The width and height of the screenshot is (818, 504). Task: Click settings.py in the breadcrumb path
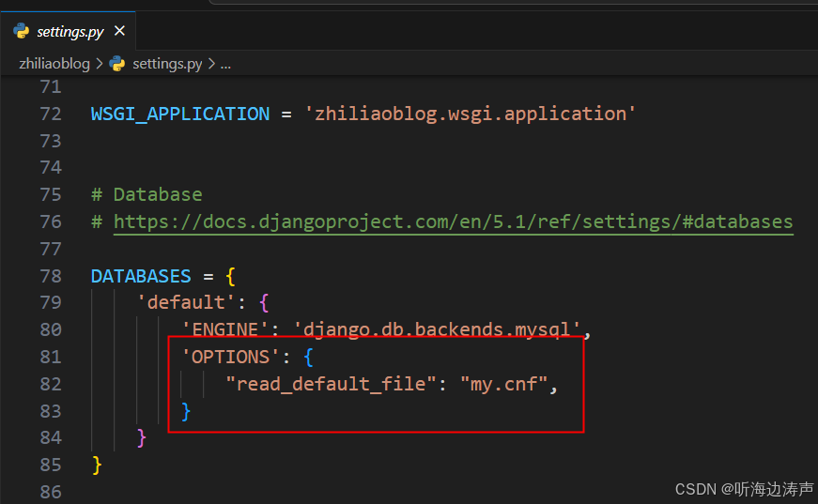click(x=167, y=64)
